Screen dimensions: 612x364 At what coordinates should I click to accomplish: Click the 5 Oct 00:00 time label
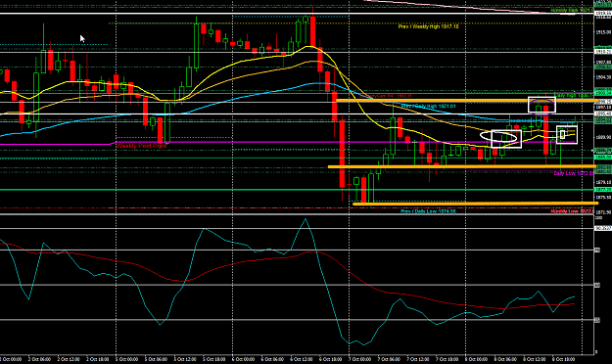126,359
